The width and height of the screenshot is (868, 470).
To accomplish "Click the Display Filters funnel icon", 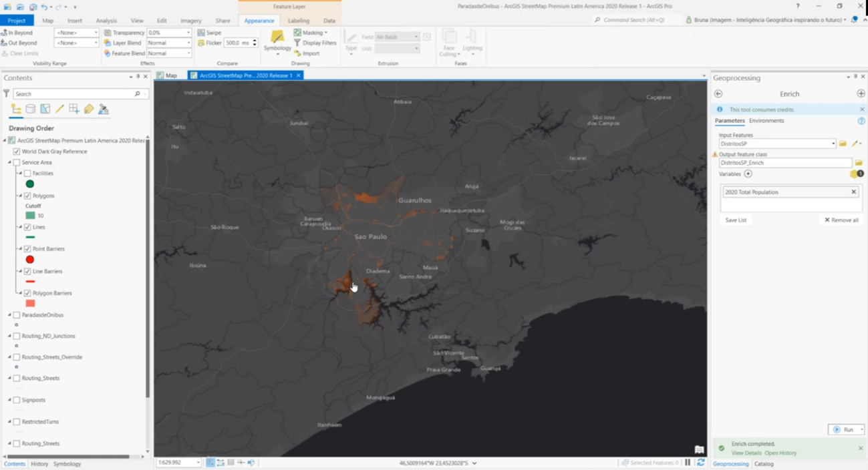I will tap(297, 43).
